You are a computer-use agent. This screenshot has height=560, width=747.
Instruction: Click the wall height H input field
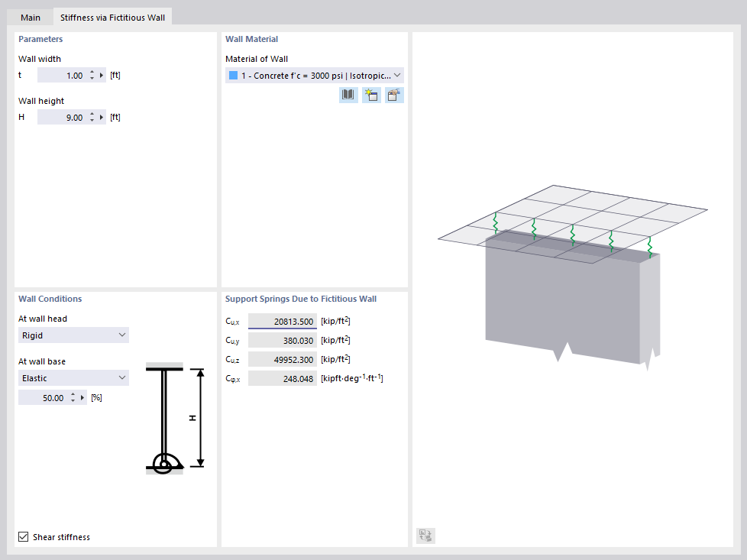[65, 116]
